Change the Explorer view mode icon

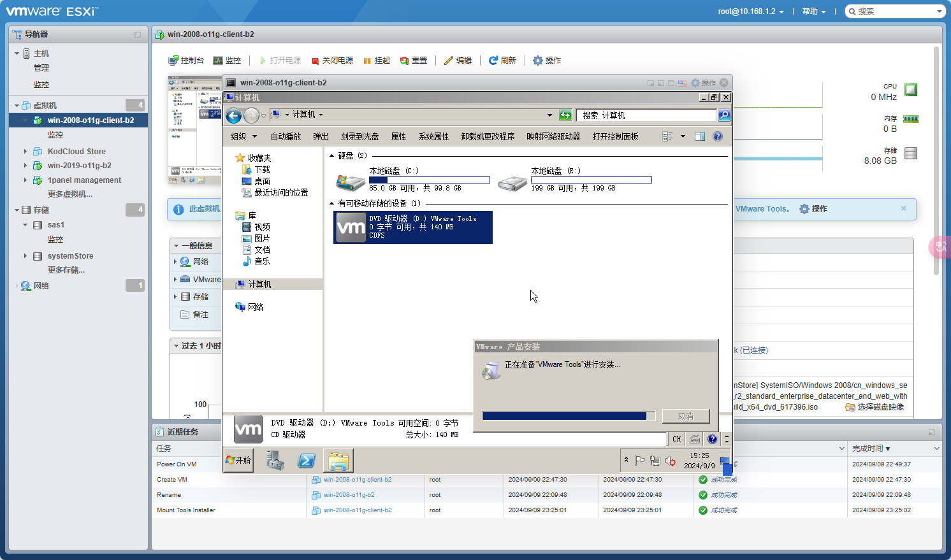[x=668, y=136]
